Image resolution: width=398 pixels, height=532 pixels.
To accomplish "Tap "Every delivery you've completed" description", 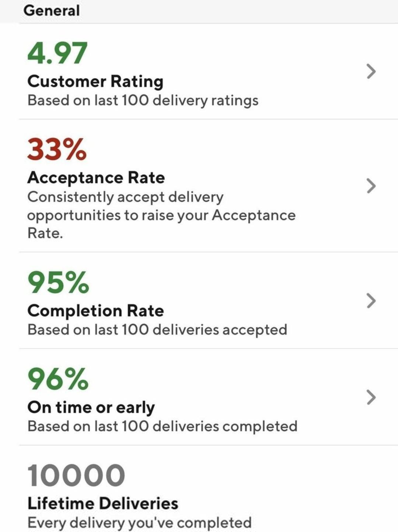I will coord(140,522).
